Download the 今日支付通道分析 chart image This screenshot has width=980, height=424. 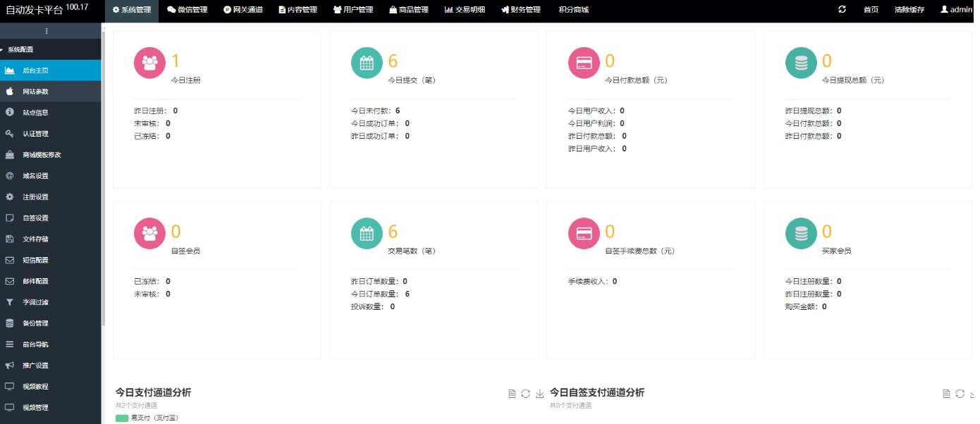point(539,394)
